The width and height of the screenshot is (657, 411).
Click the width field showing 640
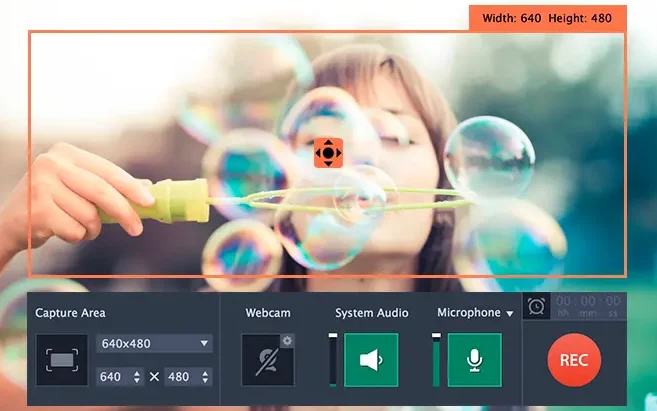[112, 377]
